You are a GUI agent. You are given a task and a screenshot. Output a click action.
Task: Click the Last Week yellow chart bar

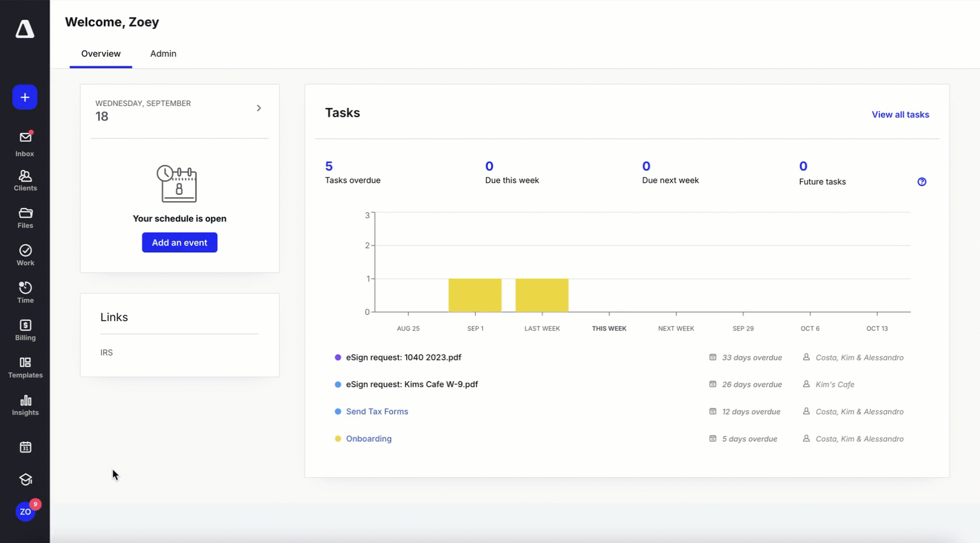[542, 295]
